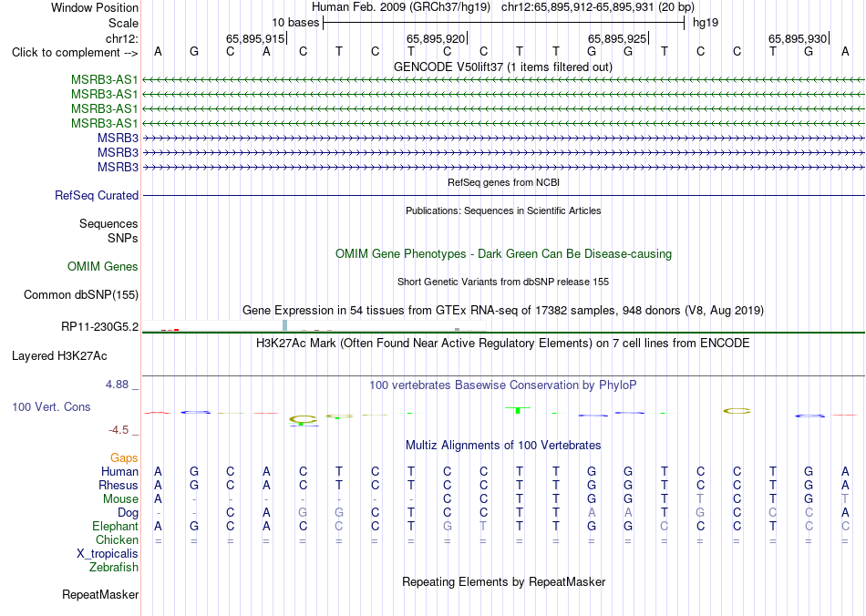Click the -4.5 lower PhyloP scale value
This screenshot has height=616, width=866.
pyautogui.click(x=119, y=430)
